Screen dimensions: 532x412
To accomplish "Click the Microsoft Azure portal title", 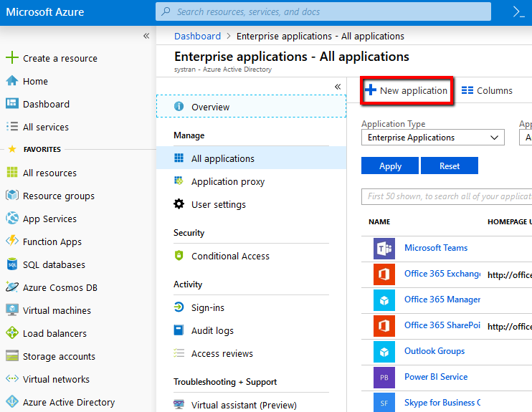I will 44,12.
